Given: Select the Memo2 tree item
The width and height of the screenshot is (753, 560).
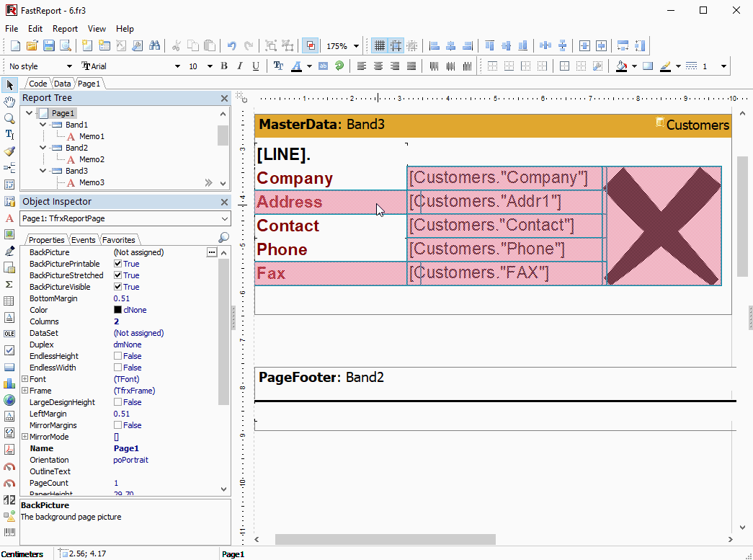Looking at the screenshot, I should click(92, 159).
